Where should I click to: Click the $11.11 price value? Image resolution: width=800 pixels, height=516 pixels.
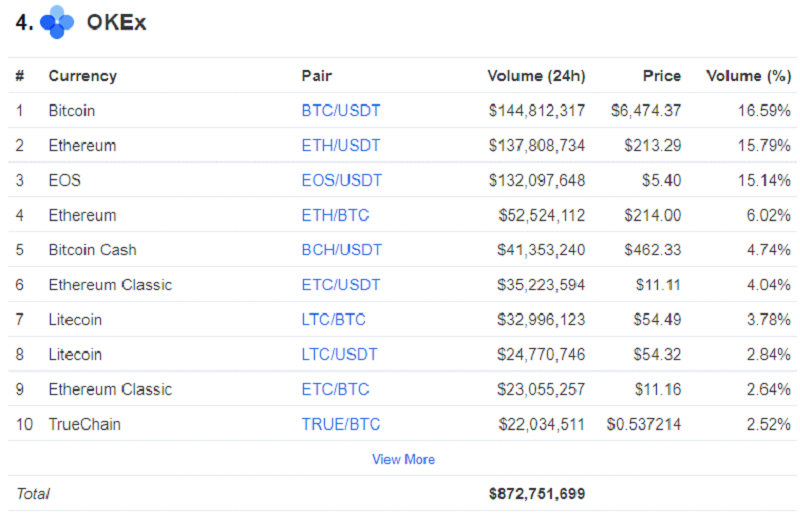tap(658, 284)
